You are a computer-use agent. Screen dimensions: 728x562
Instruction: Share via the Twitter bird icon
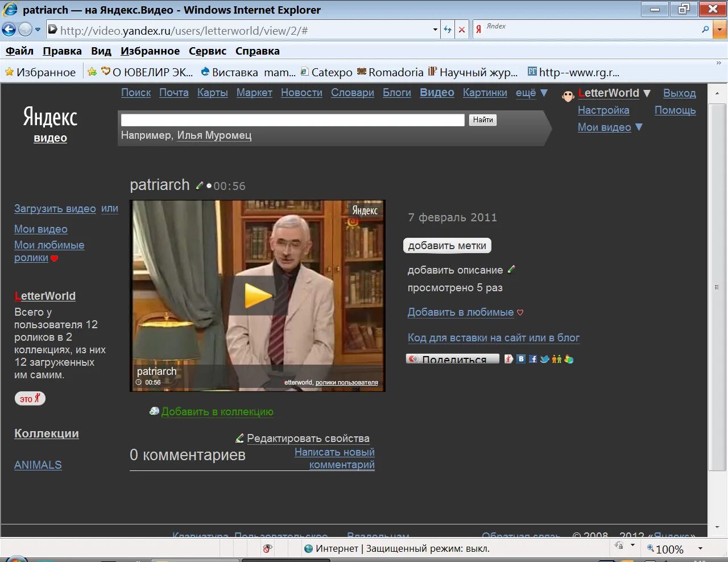click(x=545, y=359)
